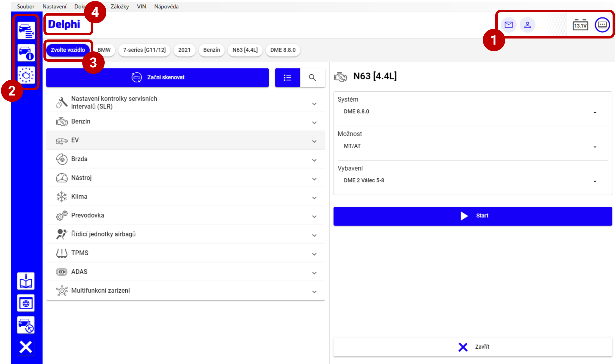Open the EOBD engine icon in sidebar
615x364 pixels.
pos(26,75)
